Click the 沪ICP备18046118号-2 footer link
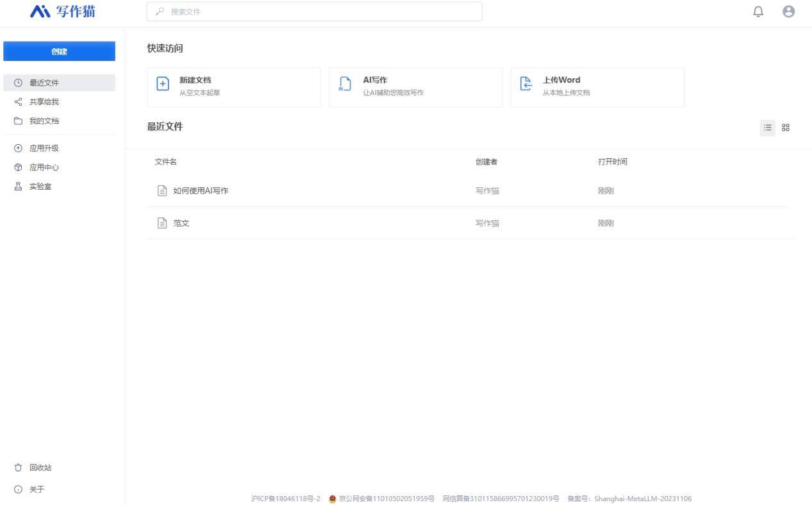Screen dimensions: 812x505 (286, 499)
